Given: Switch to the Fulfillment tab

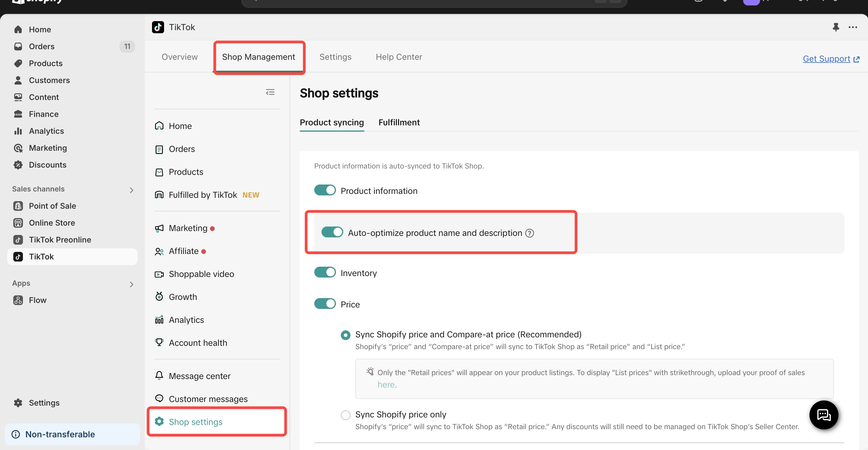Looking at the screenshot, I should point(399,122).
